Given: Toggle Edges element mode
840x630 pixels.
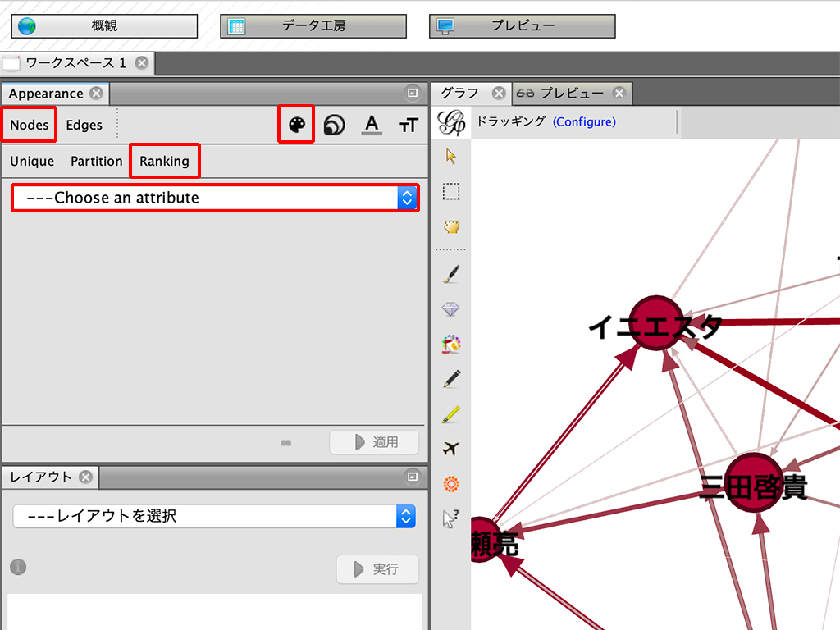Looking at the screenshot, I should point(84,125).
